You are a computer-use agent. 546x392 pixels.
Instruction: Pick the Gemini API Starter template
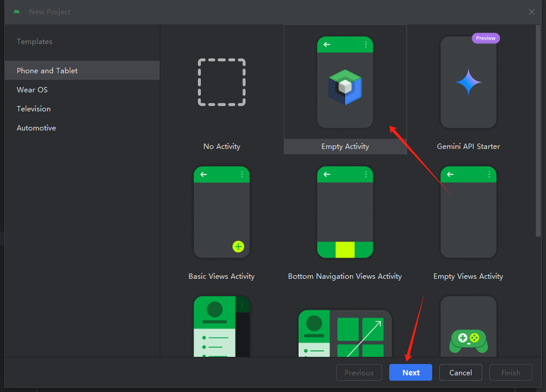click(469, 82)
